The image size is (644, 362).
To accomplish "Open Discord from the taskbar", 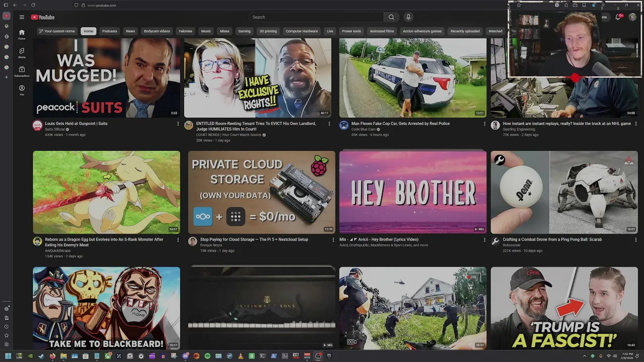I will pyautogui.click(x=185, y=356).
